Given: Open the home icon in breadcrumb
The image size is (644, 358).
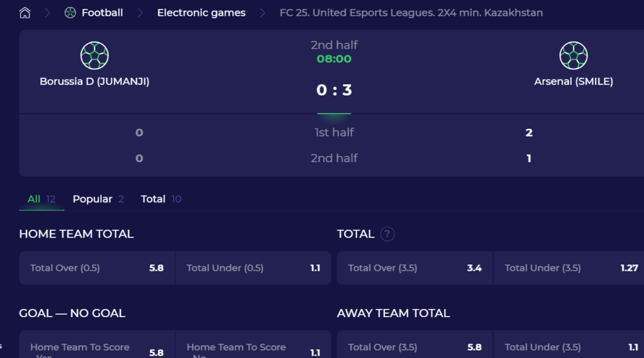Looking at the screenshot, I should (x=25, y=13).
